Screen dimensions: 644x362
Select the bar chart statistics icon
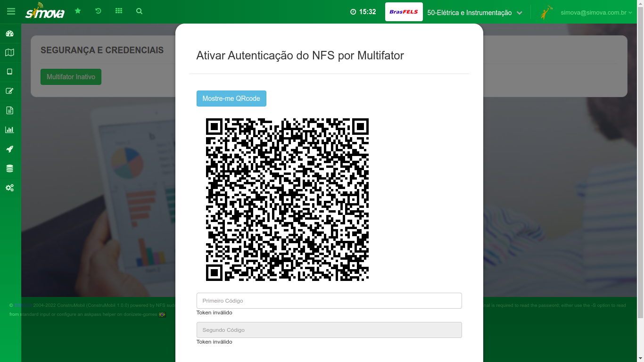click(10, 130)
